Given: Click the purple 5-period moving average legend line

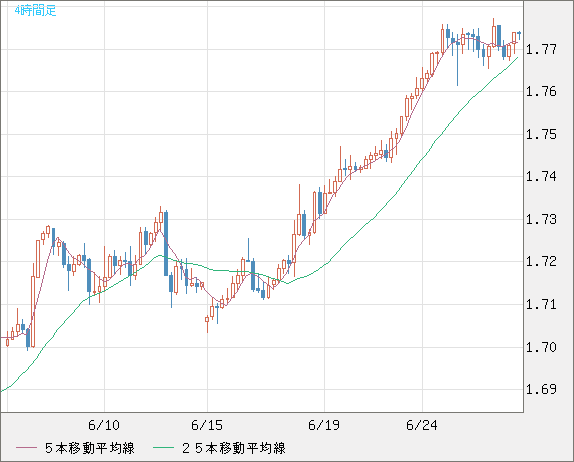Looking at the screenshot, I should (26, 448).
